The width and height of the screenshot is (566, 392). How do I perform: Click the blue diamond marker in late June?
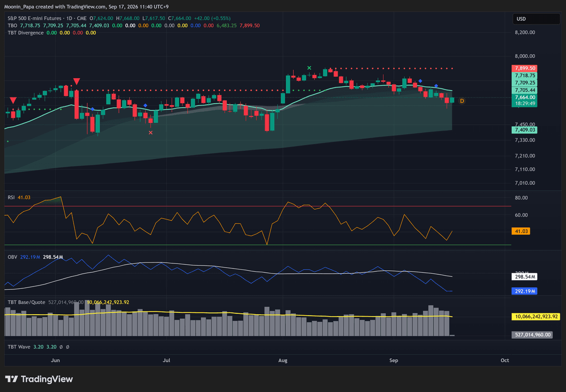[x=145, y=106]
